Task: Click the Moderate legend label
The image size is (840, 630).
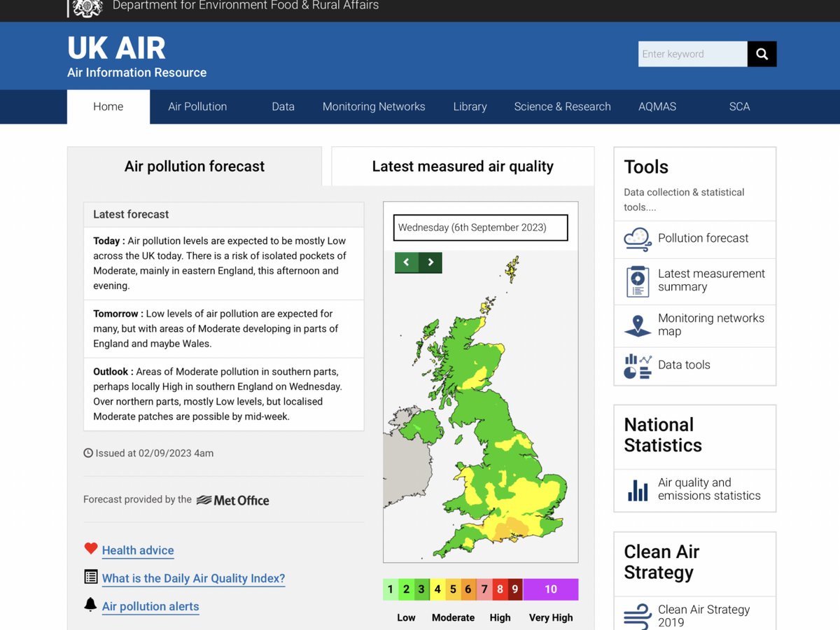Action: [453, 617]
